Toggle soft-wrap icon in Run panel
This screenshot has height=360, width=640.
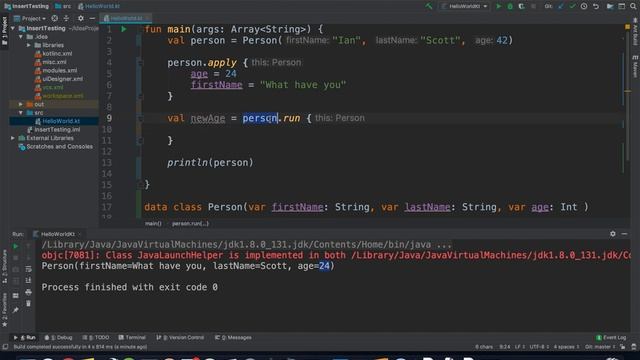coord(28,269)
